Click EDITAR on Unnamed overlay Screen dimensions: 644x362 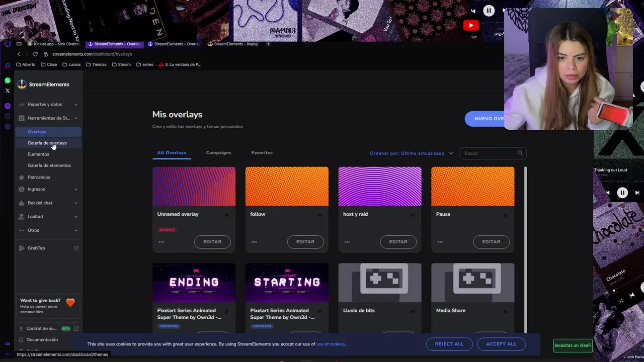(x=212, y=242)
